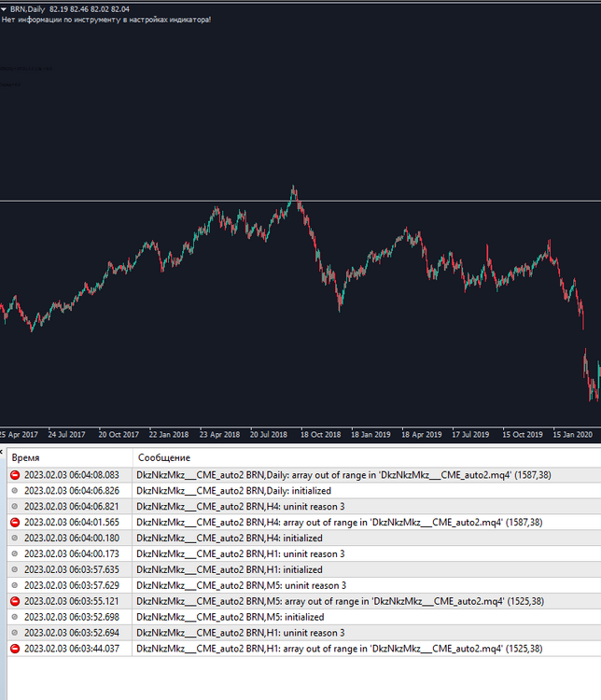Click the 20 Jul 2018 date axis label
The image size is (601, 700).
coord(269,434)
